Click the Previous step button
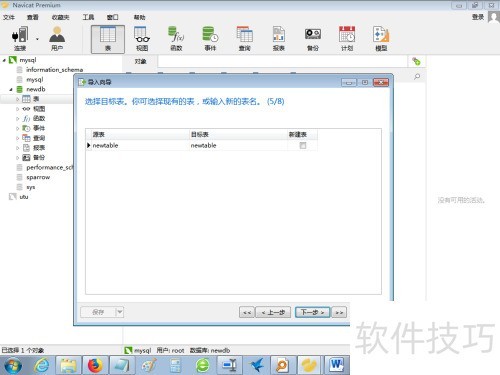The image size is (500, 375). (x=273, y=312)
